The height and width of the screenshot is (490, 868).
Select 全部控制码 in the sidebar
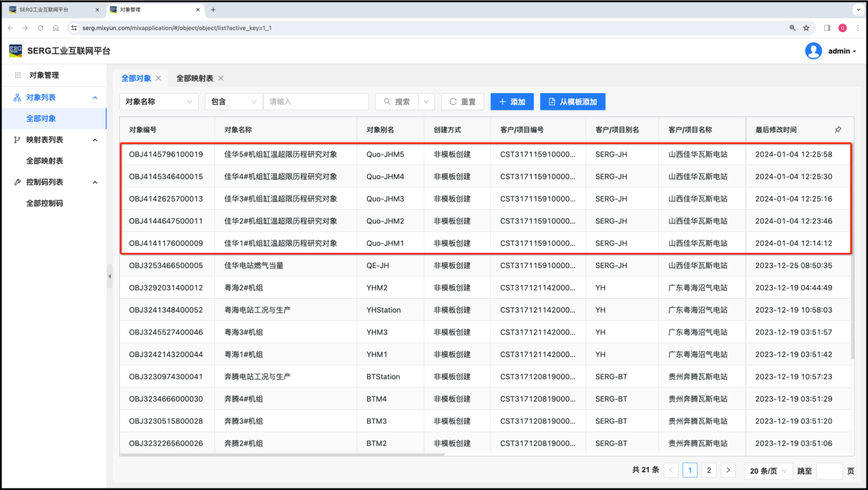pos(45,204)
